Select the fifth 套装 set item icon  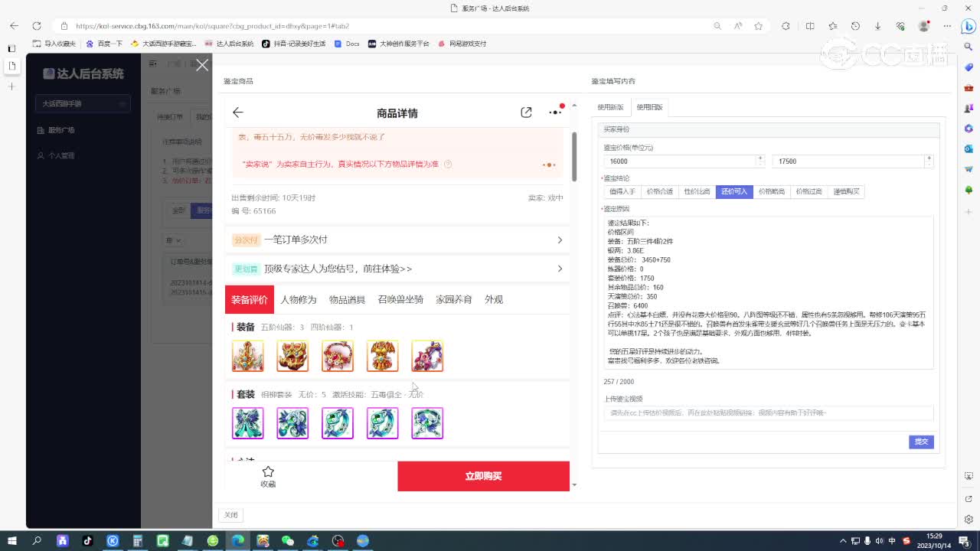point(427,423)
